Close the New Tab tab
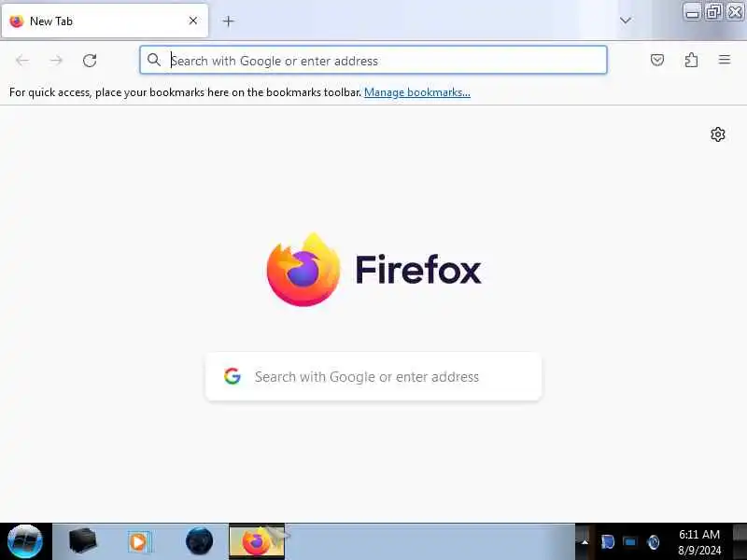Viewport: 747px width, 560px height. click(193, 21)
